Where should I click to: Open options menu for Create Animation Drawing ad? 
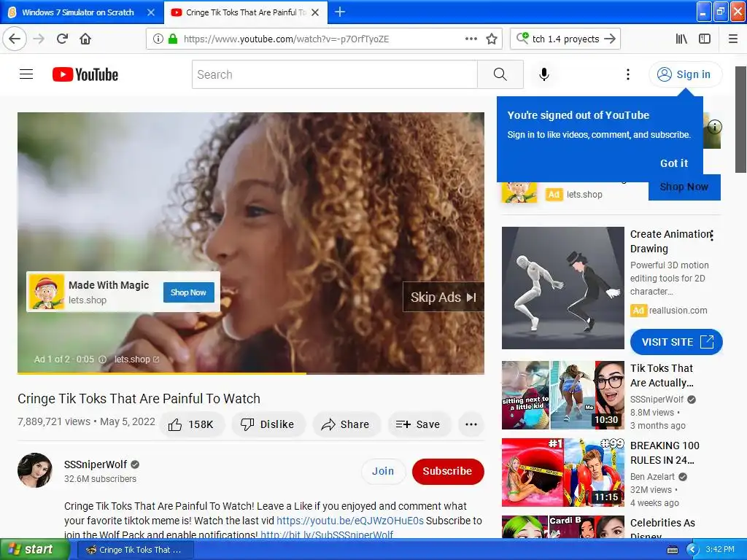(711, 235)
